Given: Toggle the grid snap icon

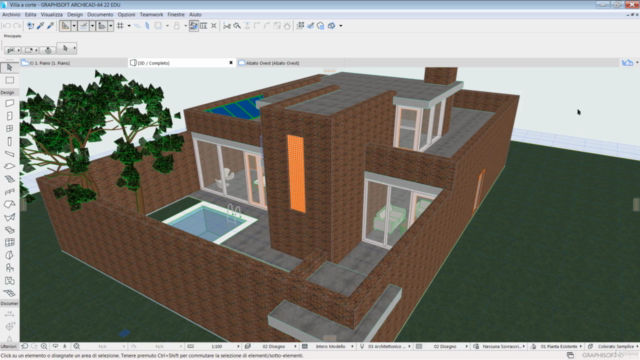Looking at the screenshot, I should point(120,26).
